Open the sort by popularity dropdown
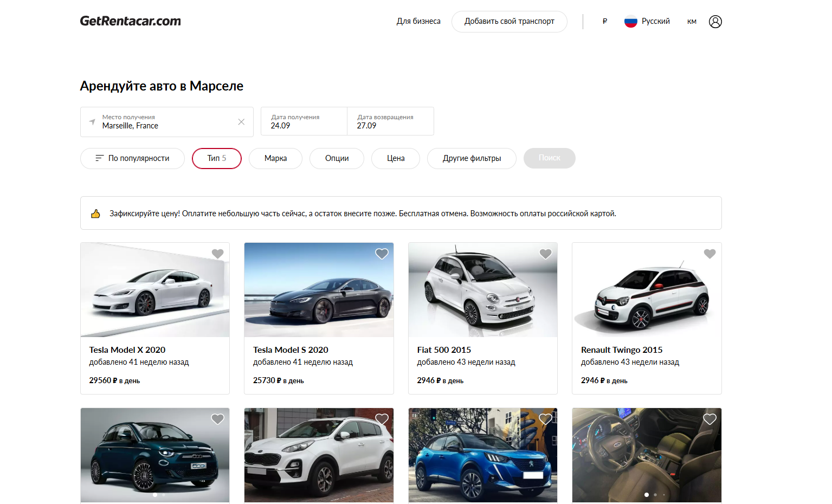832x504 pixels. pos(132,158)
